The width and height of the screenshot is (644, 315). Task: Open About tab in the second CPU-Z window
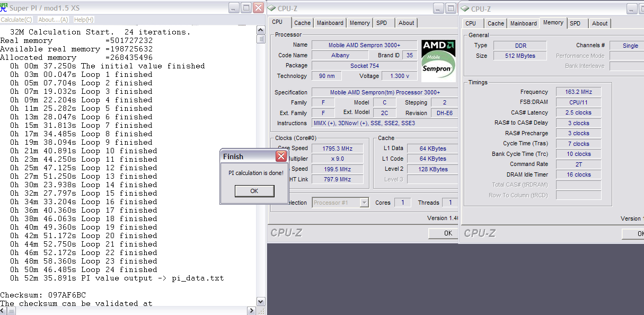600,23
